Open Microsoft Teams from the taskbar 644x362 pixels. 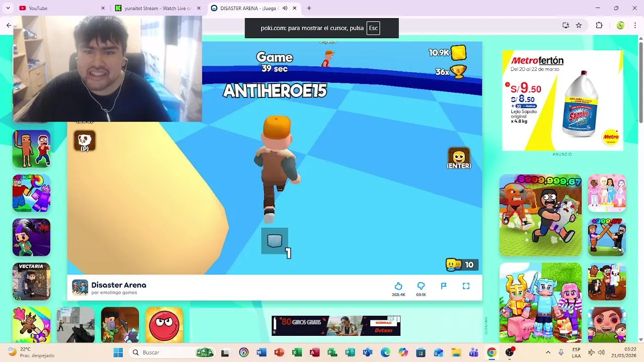(473, 352)
